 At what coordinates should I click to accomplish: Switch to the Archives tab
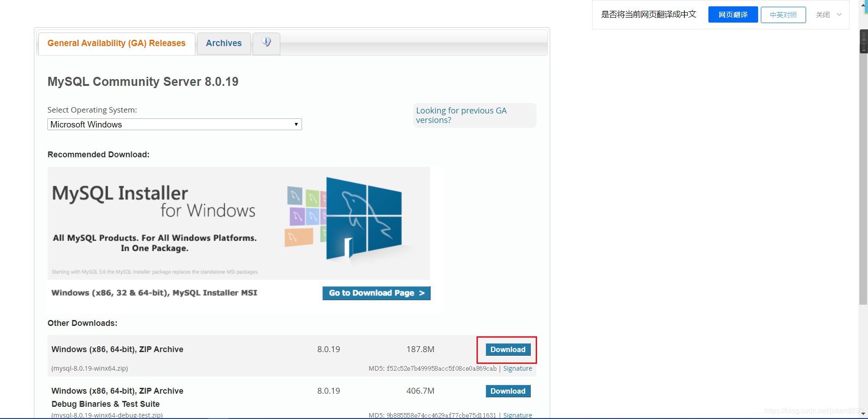(224, 43)
